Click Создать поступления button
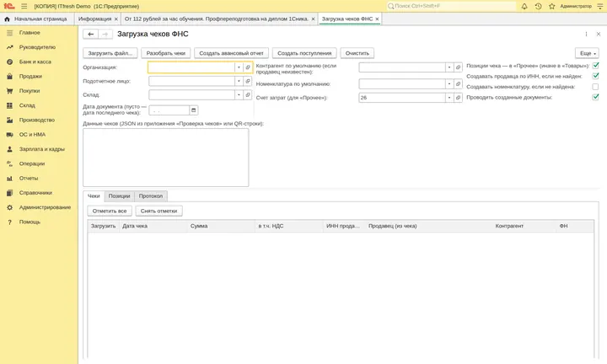 pyautogui.click(x=304, y=53)
